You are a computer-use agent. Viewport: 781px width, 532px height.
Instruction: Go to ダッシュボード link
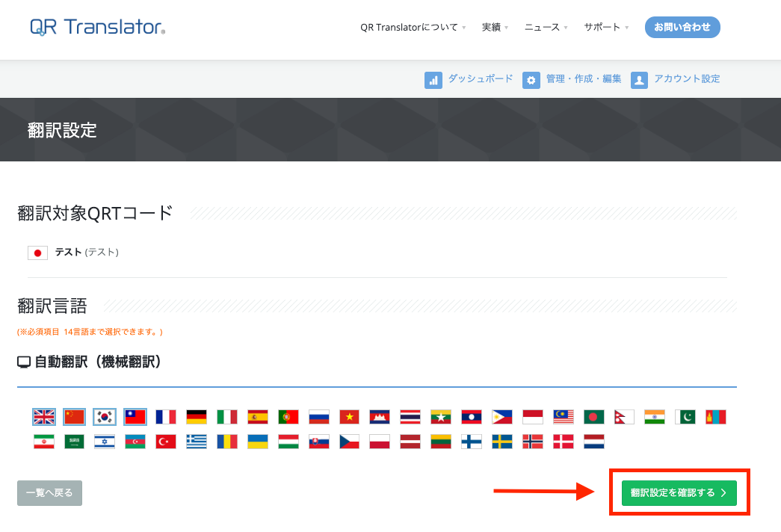click(x=480, y=78)
